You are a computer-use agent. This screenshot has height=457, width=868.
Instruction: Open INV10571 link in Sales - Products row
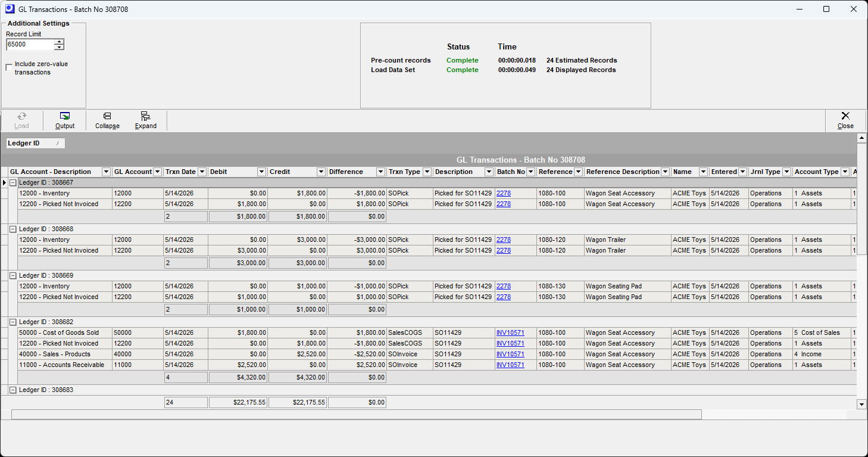coord(510,354)
